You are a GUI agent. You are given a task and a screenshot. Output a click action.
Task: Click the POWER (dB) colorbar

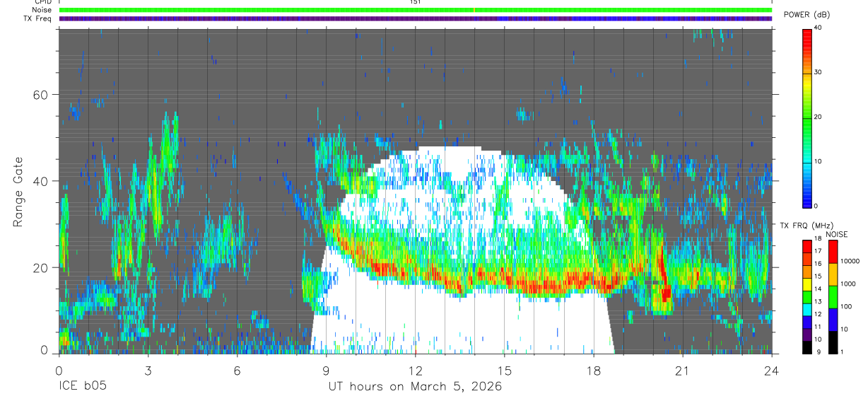(x=807, y=117)
